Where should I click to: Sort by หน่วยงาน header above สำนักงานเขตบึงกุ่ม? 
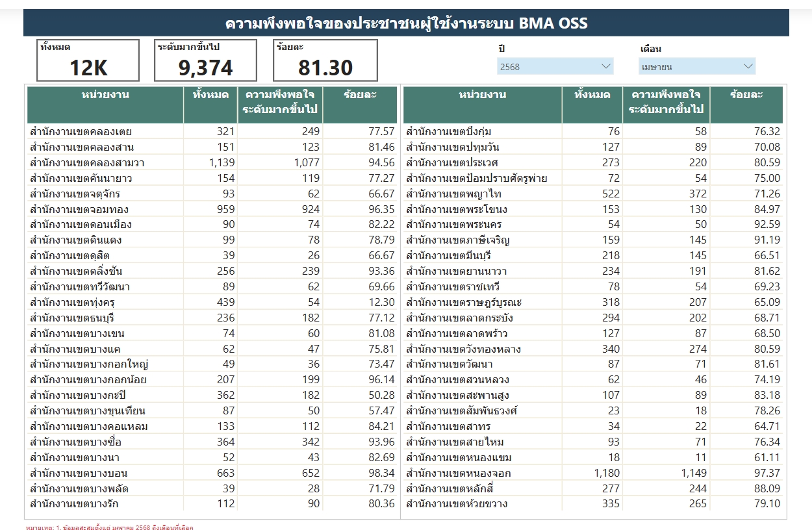[483, 105]
